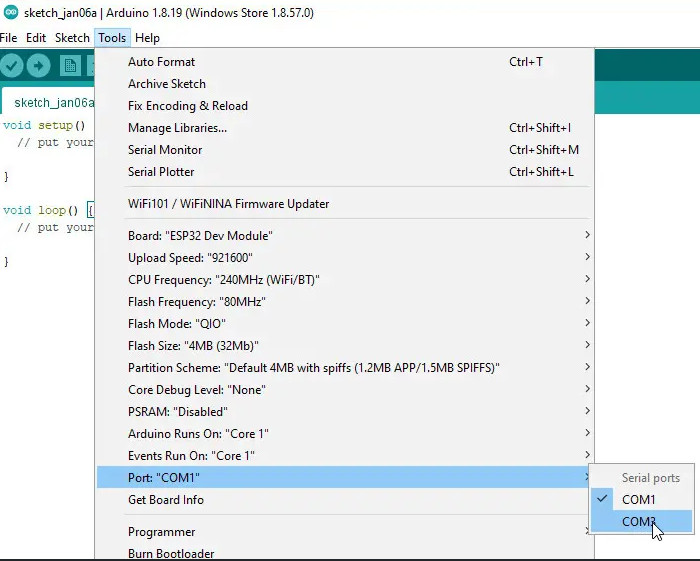
Task: Select Serial Monitor from Tools menu
Action: [x=165, y=149]
